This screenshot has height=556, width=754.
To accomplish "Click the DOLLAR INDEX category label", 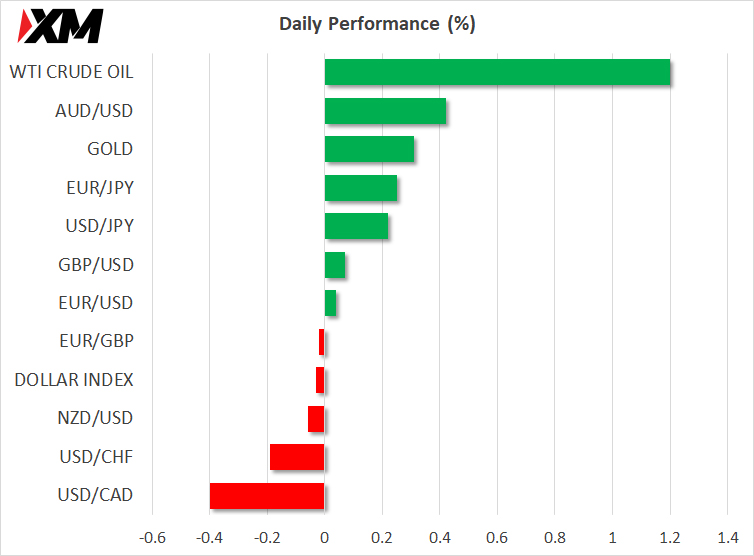I will (74, 380).
